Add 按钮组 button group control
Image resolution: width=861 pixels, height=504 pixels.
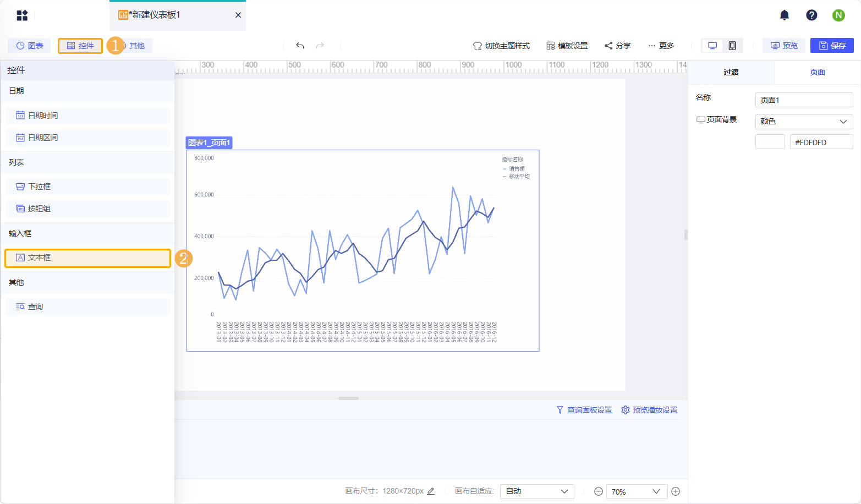coord(88,209)
